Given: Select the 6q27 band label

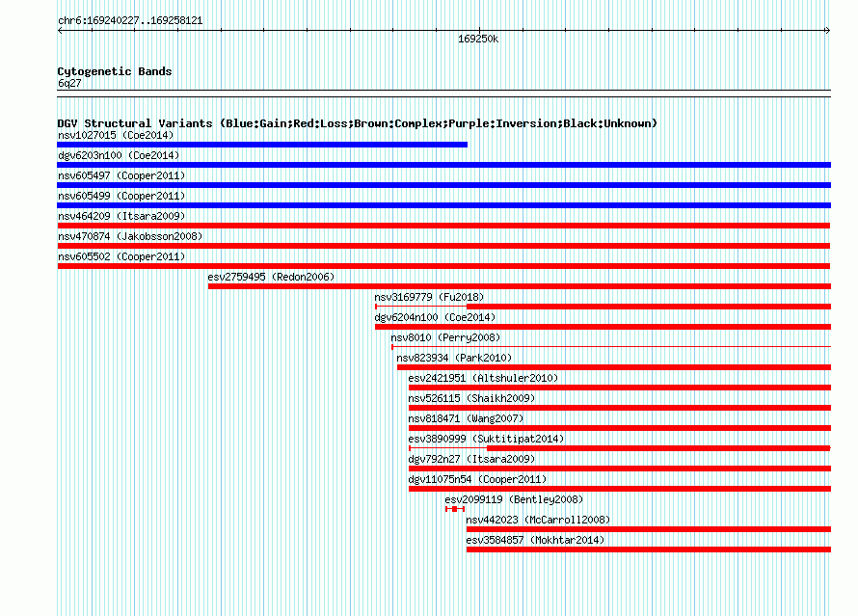Looking at the screenshot, I should click(69, 83).
